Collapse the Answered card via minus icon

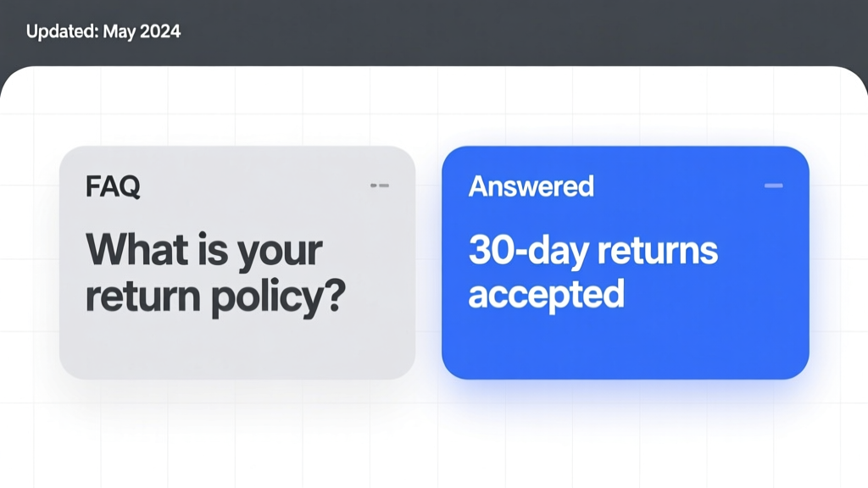tap(773, 186)
